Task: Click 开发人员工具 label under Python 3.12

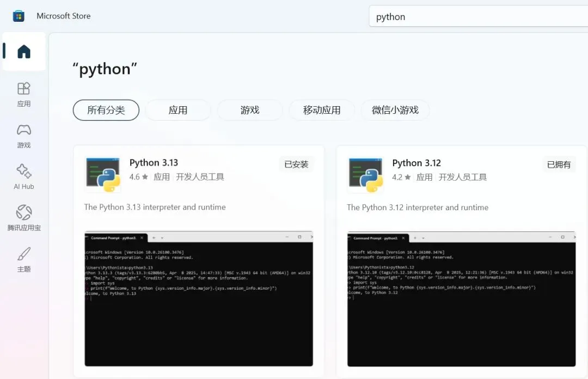Action: (x=463, y=177)
